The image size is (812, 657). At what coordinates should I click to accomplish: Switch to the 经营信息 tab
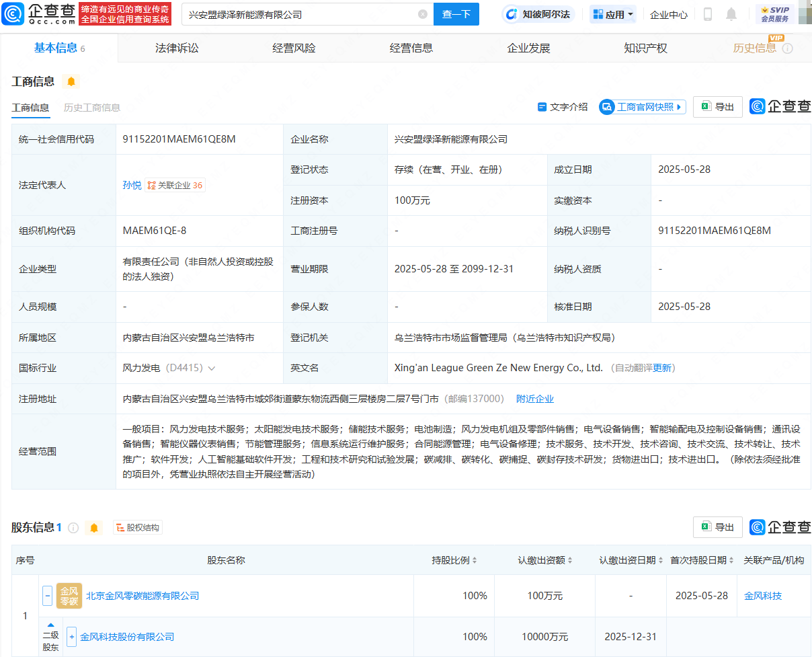(x=411, y=48)
